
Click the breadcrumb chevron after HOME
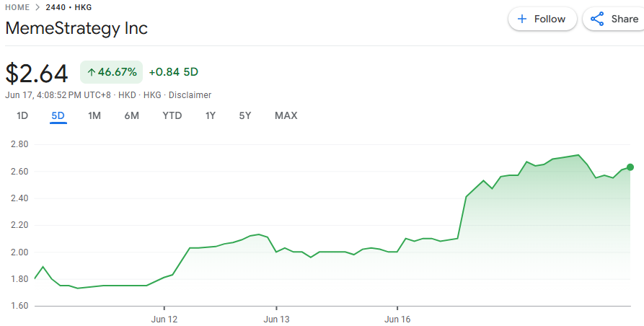tap(36, 7)
